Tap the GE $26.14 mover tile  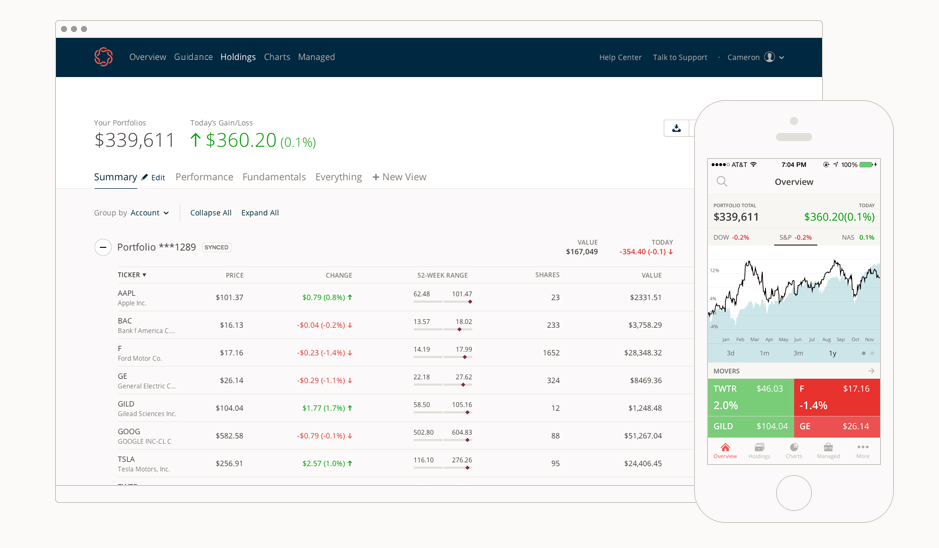pos(837,426)
